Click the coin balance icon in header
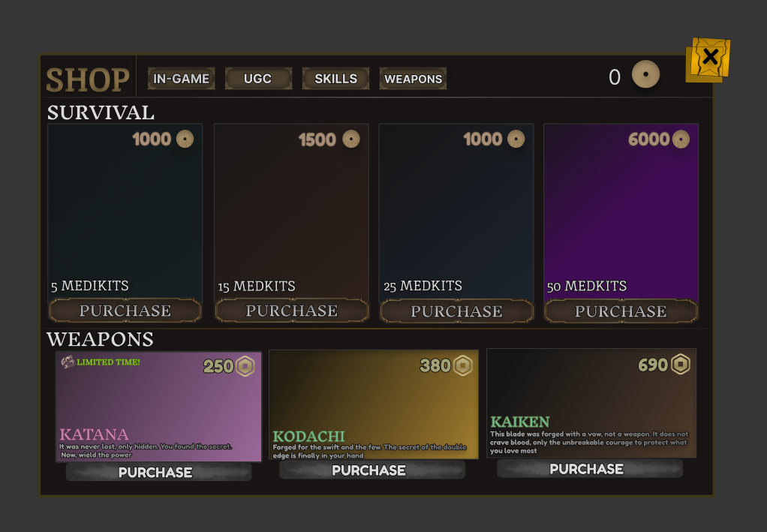The image size is (767, 532). coord(645,75)
